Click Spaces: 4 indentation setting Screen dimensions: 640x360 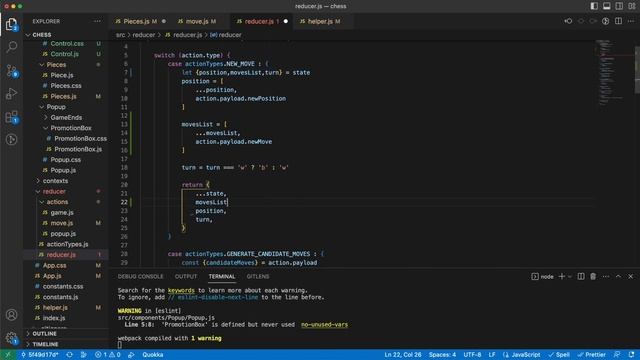click(x=442, y=355)
